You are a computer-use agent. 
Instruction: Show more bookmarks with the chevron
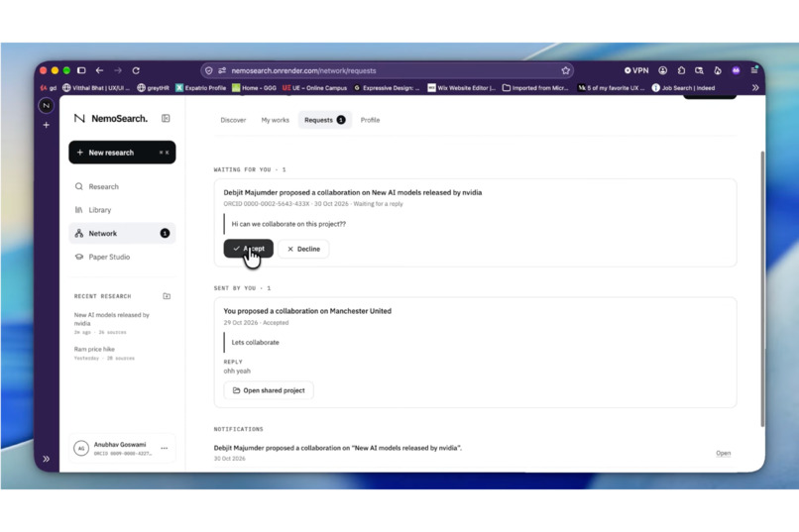pyautogui.click(x=755, y=87)
